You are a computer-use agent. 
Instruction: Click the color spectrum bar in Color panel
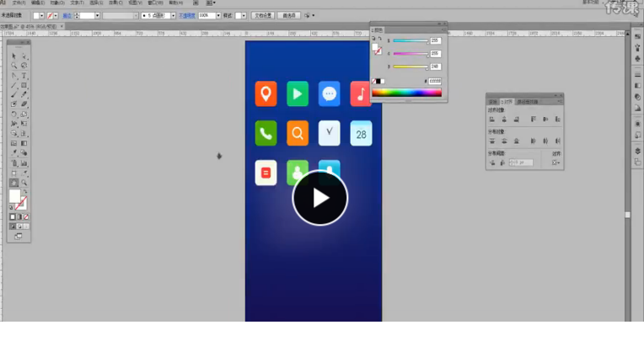406,93
